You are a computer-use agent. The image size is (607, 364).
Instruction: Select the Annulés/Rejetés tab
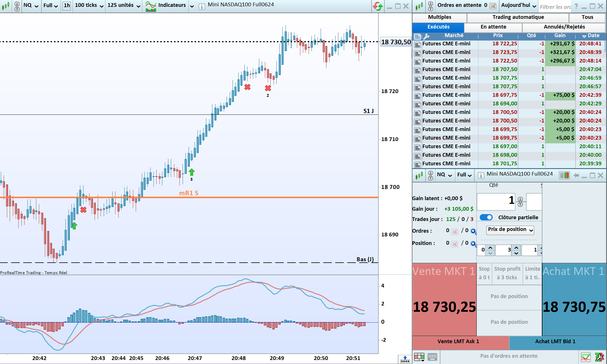click(x=564, y=27)
